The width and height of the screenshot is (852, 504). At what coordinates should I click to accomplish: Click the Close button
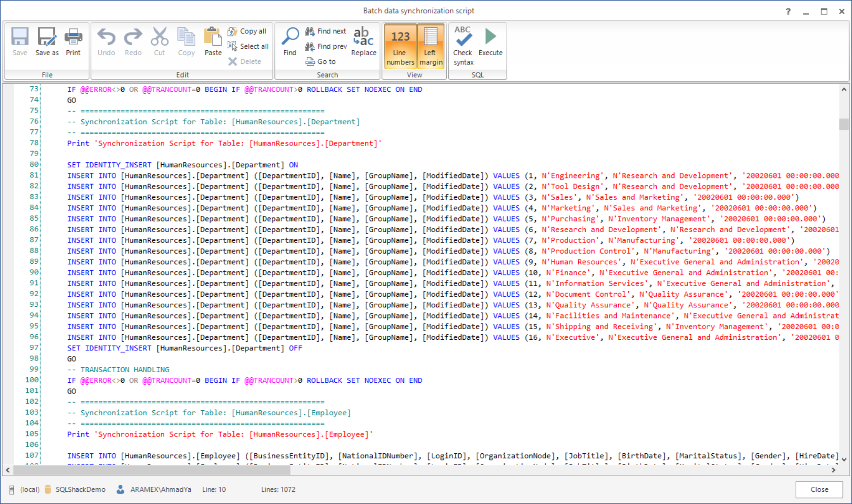pos(819,490)
